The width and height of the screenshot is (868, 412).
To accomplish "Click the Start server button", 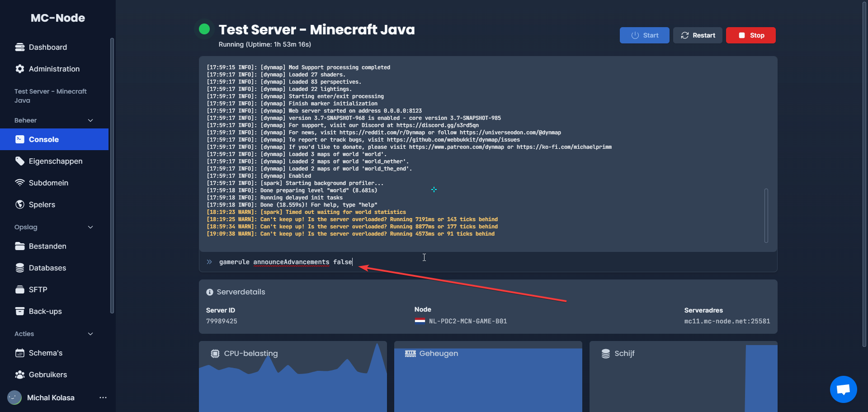I will pos(645,35).
